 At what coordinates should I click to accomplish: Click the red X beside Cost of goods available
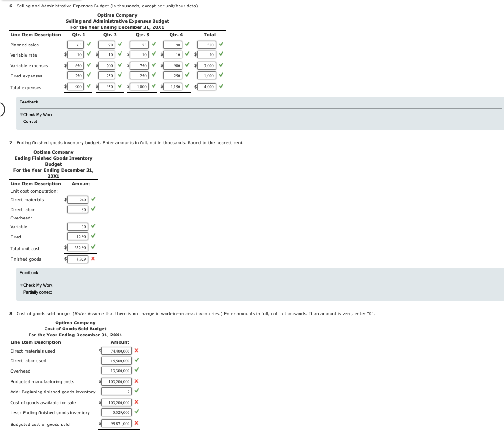pos(136,402)
